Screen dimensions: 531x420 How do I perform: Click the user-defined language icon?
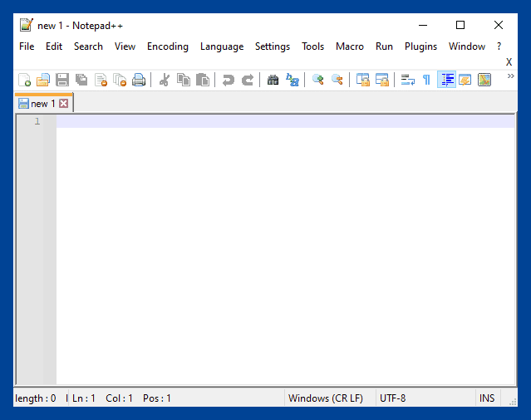click(x=465, y=81)
